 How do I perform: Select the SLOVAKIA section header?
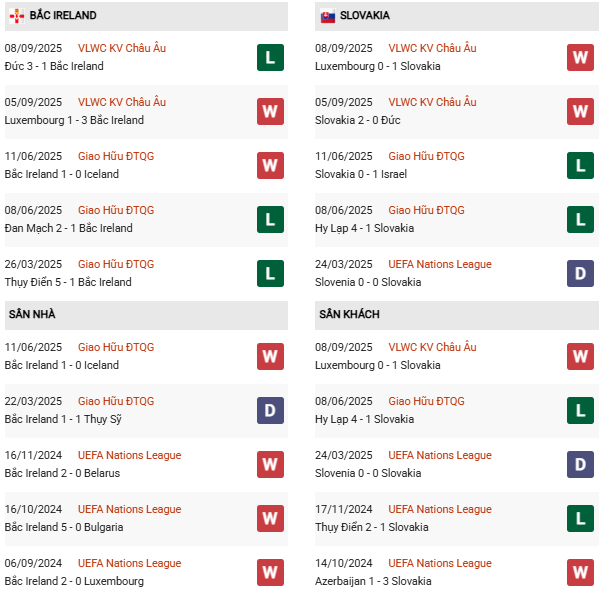[x=365, y=16]
